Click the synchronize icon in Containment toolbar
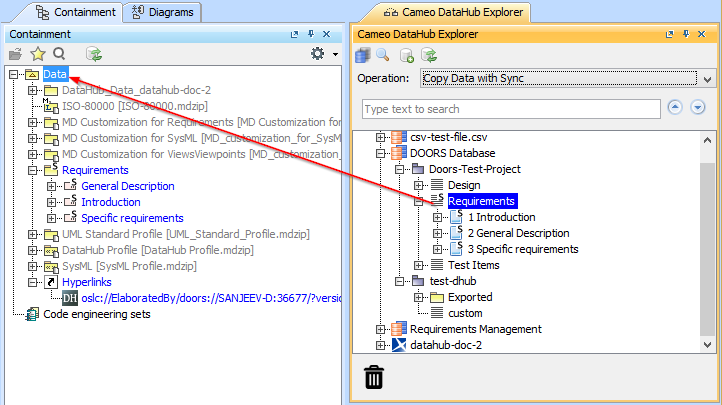Image resolution: width=722 pixels, height=405 pixels. point(94,54)
